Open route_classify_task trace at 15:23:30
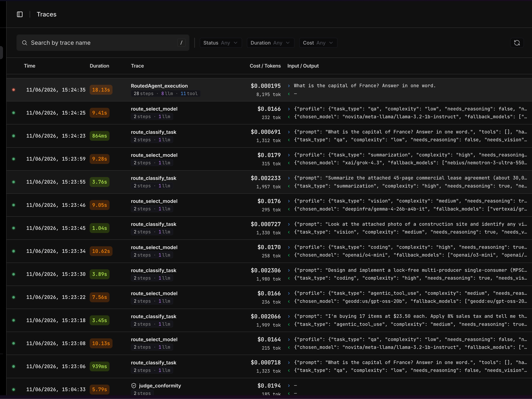Viewport: 532px width, 399px height. [153, 270]
